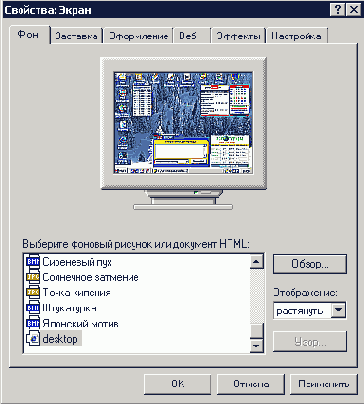Switch to the Веб tab

(x=191, y=36)
